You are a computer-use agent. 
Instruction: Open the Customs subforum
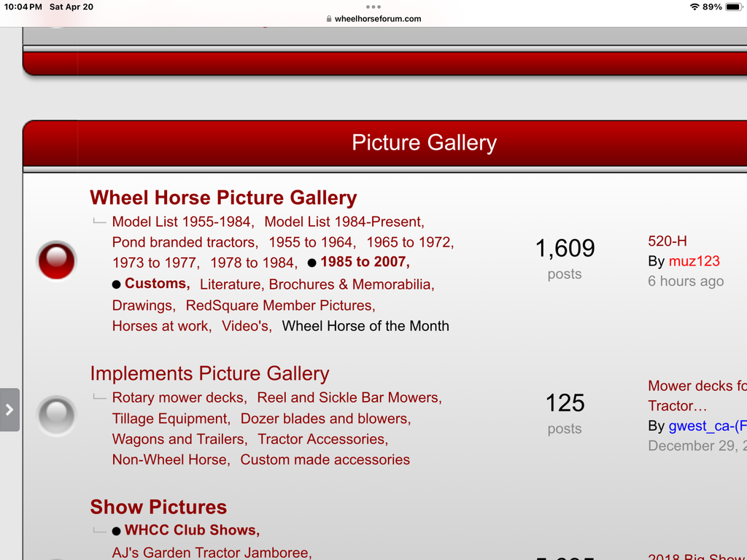[x=157, y=284]
